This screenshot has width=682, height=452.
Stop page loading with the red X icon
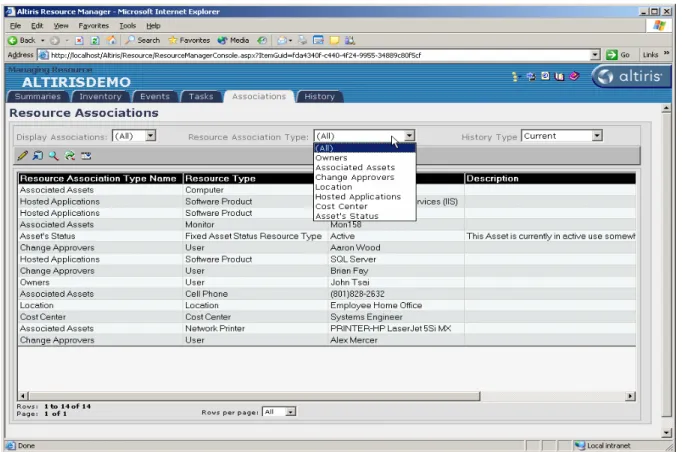(79, 40)
